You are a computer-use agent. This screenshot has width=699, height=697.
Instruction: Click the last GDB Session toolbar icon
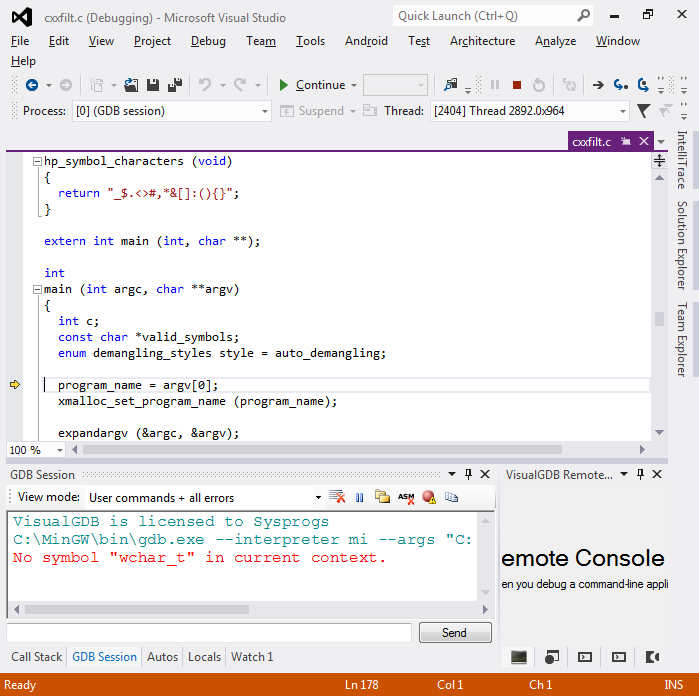451,496
